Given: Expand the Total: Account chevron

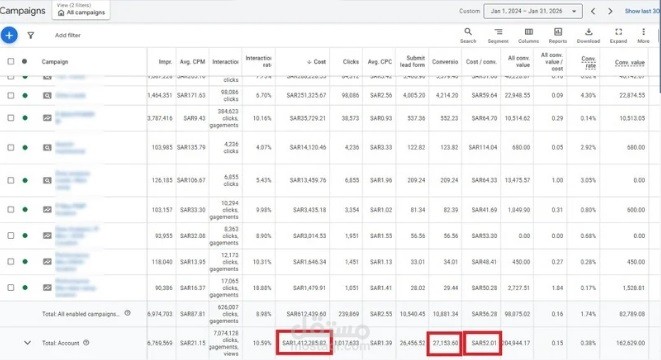Looking at the screenshot, I should coord(27,343).
